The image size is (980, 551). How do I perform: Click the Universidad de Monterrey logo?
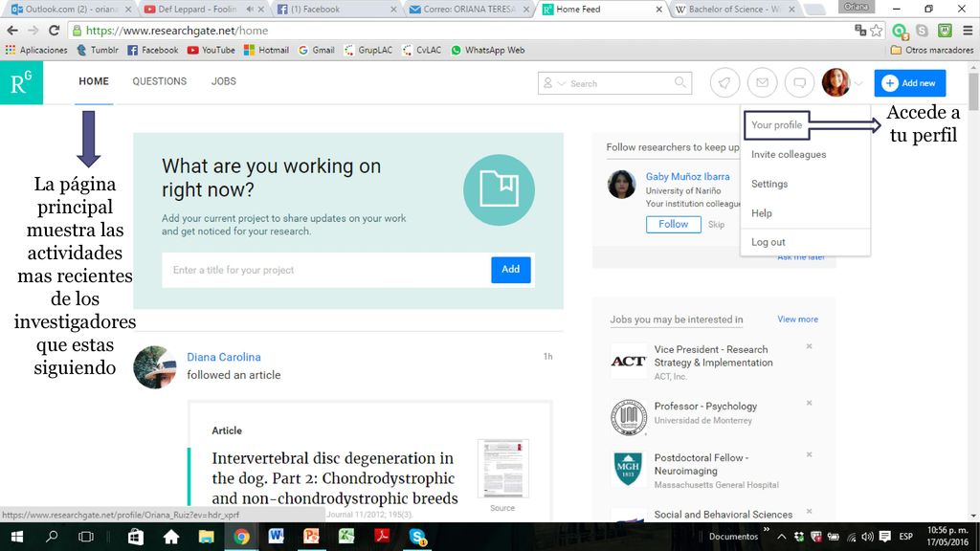pyautogui.click(x=628, y=417)
